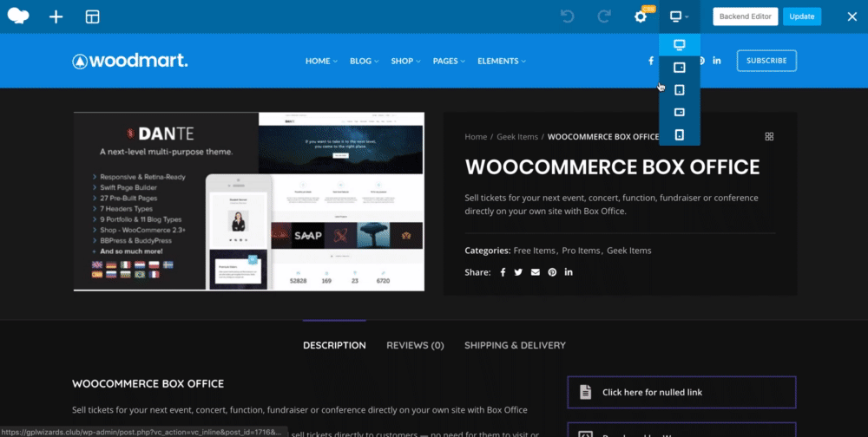
Task: Open the Pro Items category link
Action: 581,251
